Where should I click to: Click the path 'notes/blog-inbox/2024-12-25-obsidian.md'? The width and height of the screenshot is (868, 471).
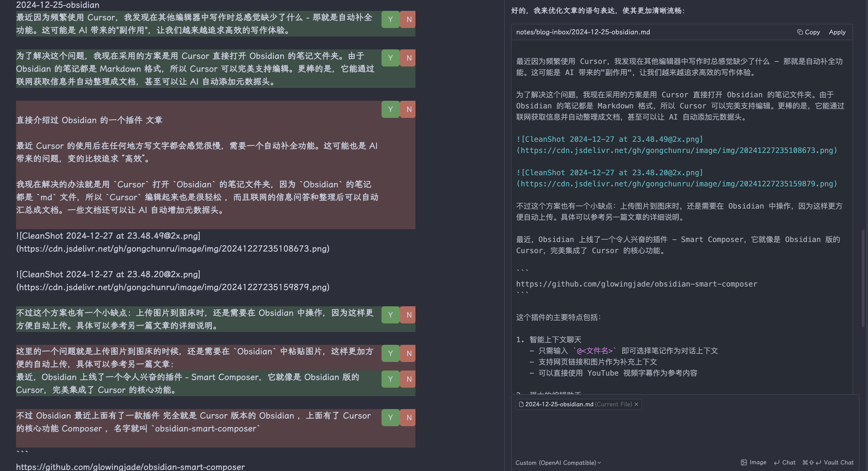pos(583,32)
